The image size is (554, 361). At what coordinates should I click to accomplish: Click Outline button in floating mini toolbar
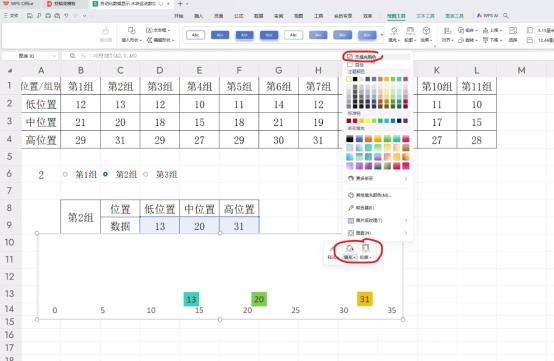point(365,251)
